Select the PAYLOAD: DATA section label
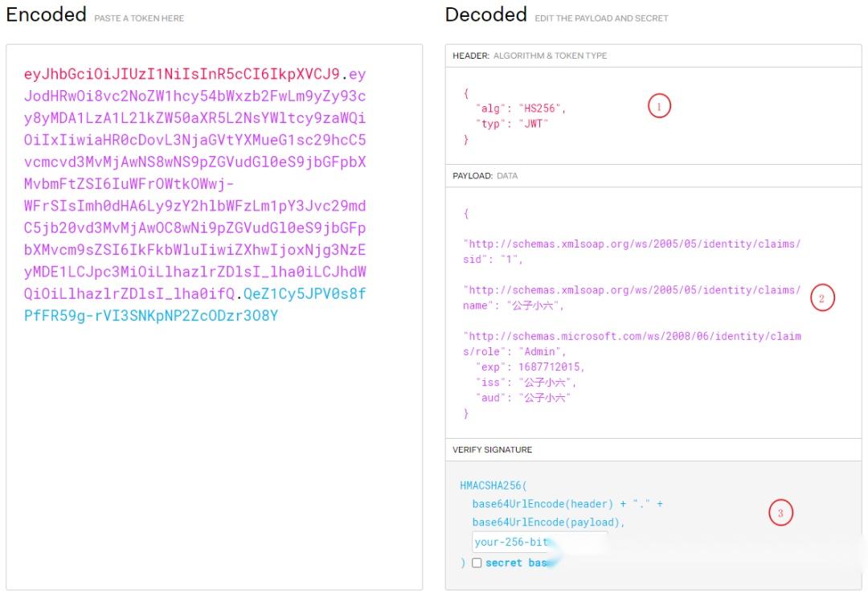 484,175
